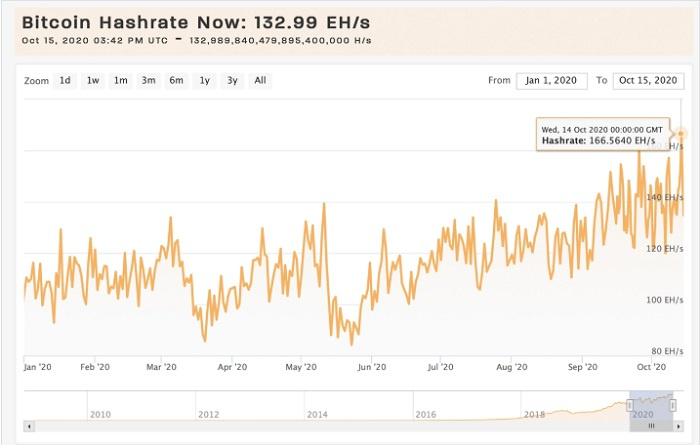This screenshot has width=700, height=445.
Task: Click the 140 EH/s axis value
Action: (x=665, y=197)
